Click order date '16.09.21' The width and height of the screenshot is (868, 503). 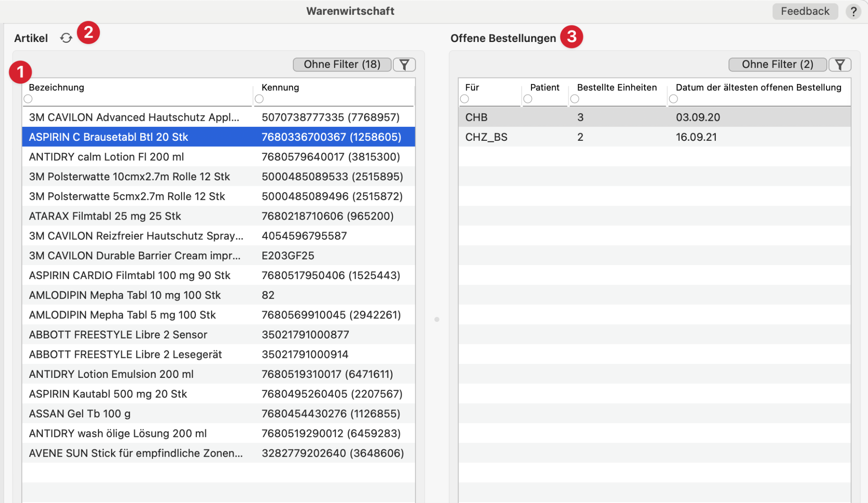[x=696, y=137]
